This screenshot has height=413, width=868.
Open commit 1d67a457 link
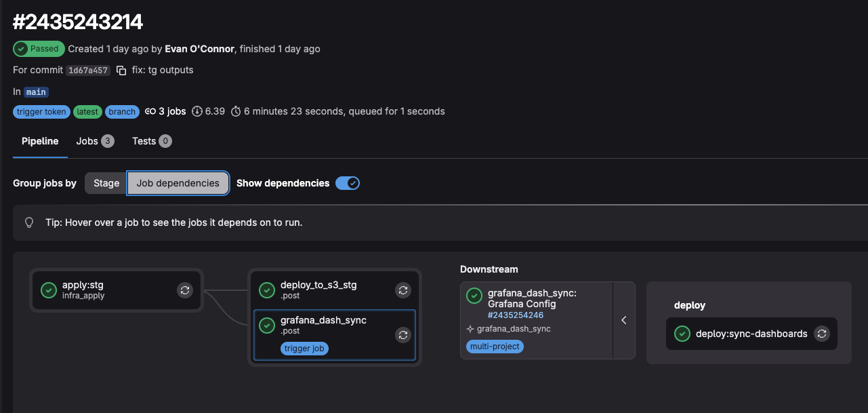88,71
